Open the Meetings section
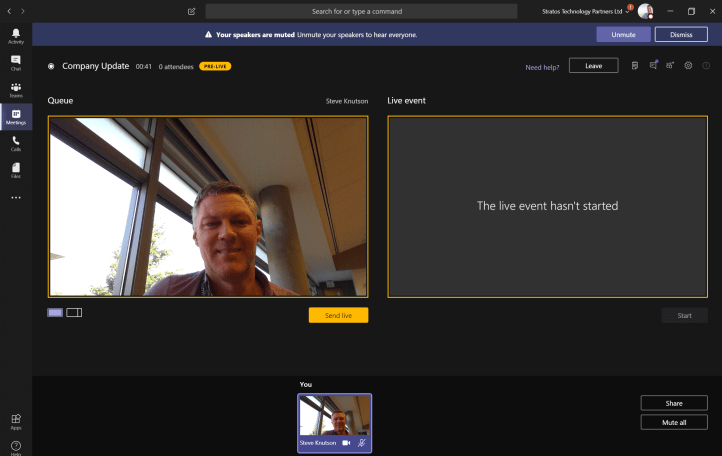Viewport: 722px width, 456px height. coord(16,117)
